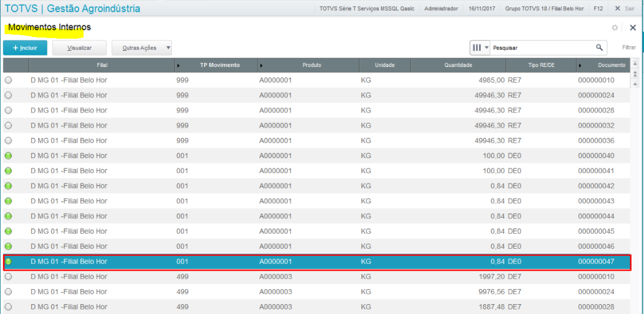Click green status of document 000000042 row
This screenshot has width=644, height=314.
point(8,186)
